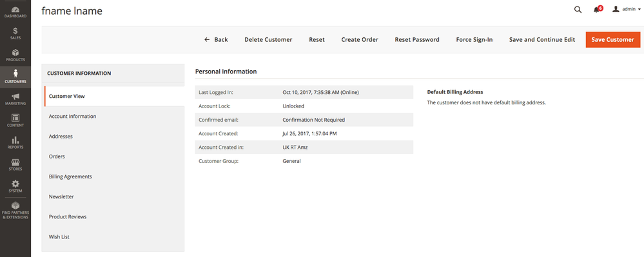Screen dimensions: 644x257
Task: Click the 'fname lname' page title
Action: (72, 11)
